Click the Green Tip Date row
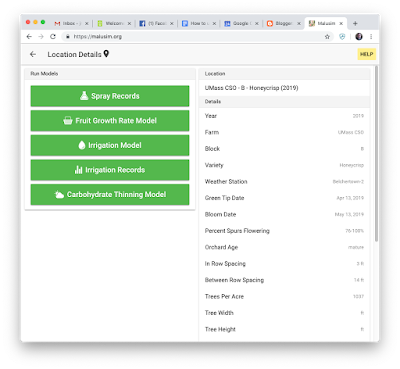400x369 pixels. click(x=284, y=198)
